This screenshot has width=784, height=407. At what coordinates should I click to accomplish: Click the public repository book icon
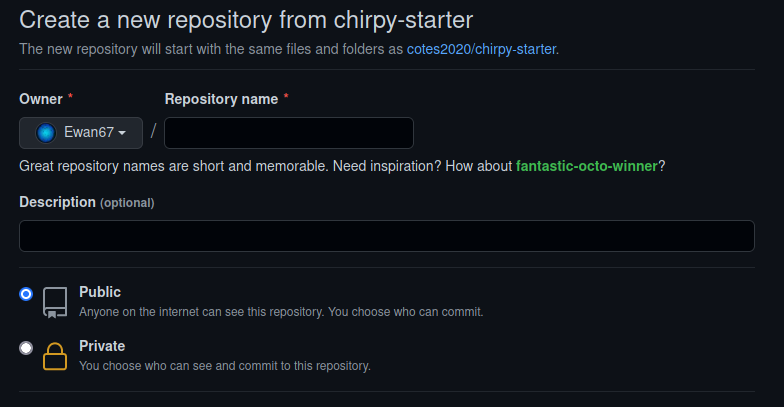(x=55, y=302)
